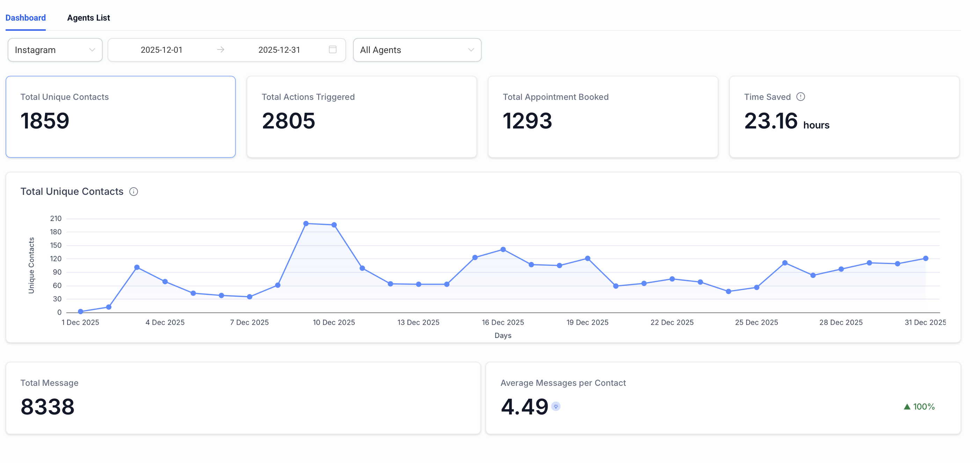This screenshot has width=980, height=463.
Task: Click the start date 2025-12-01 field
Action: (x=161, y=50)
